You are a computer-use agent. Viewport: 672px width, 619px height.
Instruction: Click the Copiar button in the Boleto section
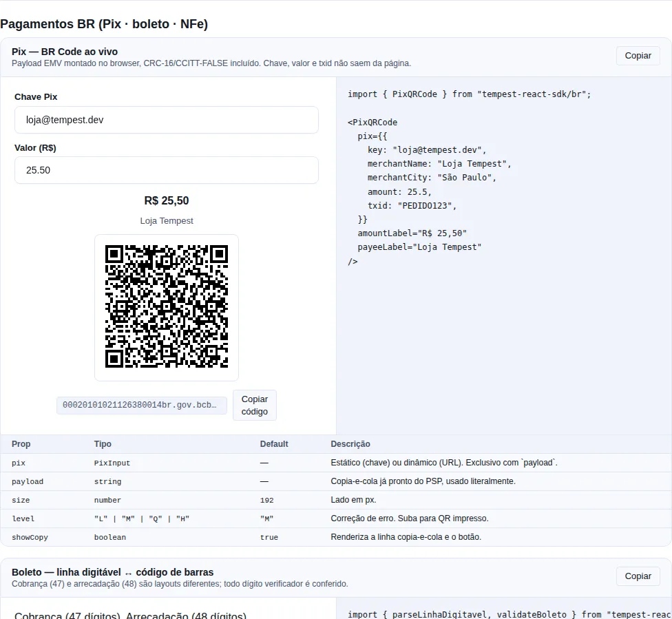[638, 576]
